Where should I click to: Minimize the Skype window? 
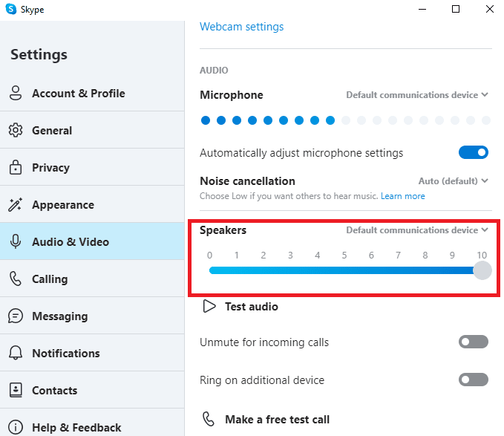click(422, 9)
